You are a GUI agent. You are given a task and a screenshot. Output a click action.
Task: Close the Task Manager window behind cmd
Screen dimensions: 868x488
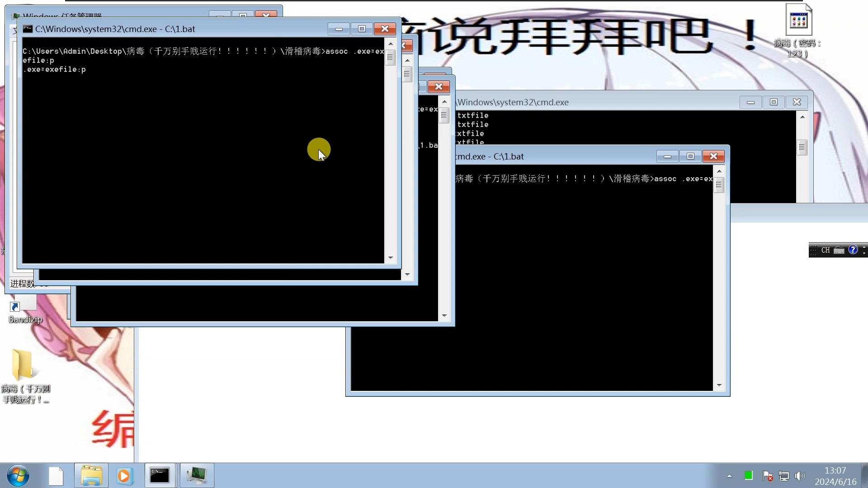click(266, 15)
